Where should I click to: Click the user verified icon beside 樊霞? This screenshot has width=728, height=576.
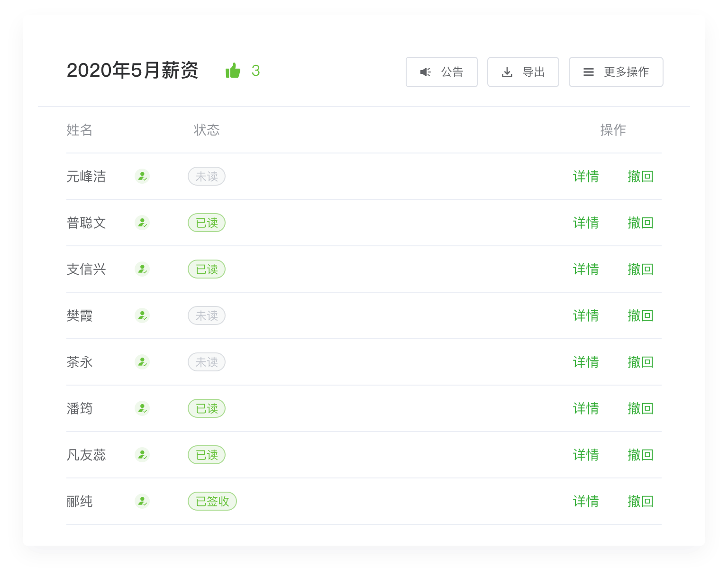142,315
